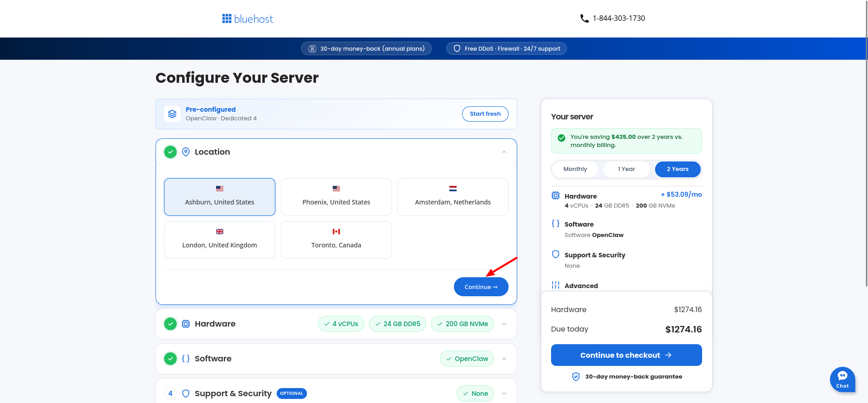The height and width of the screenshot is (403, 868).
Task: Click the Software curly braces icon
Action: click(186, 359)
